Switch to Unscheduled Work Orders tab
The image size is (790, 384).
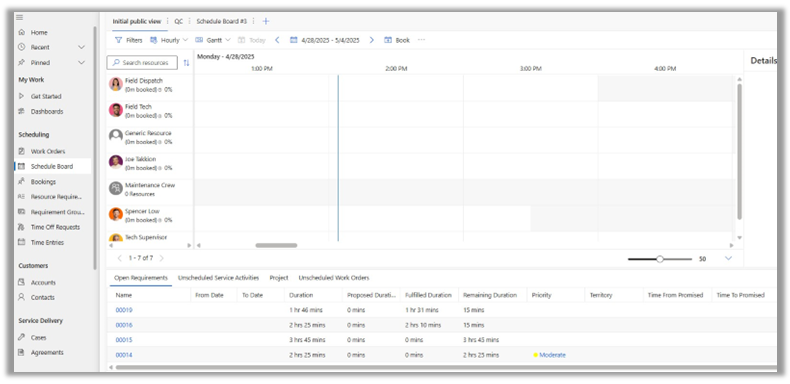[x=334, y=278]
